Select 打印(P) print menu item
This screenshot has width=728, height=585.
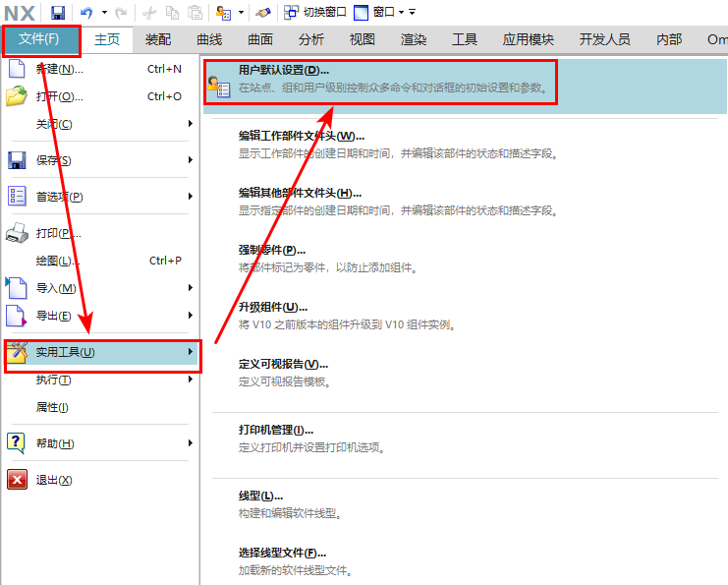coord(100,233)
